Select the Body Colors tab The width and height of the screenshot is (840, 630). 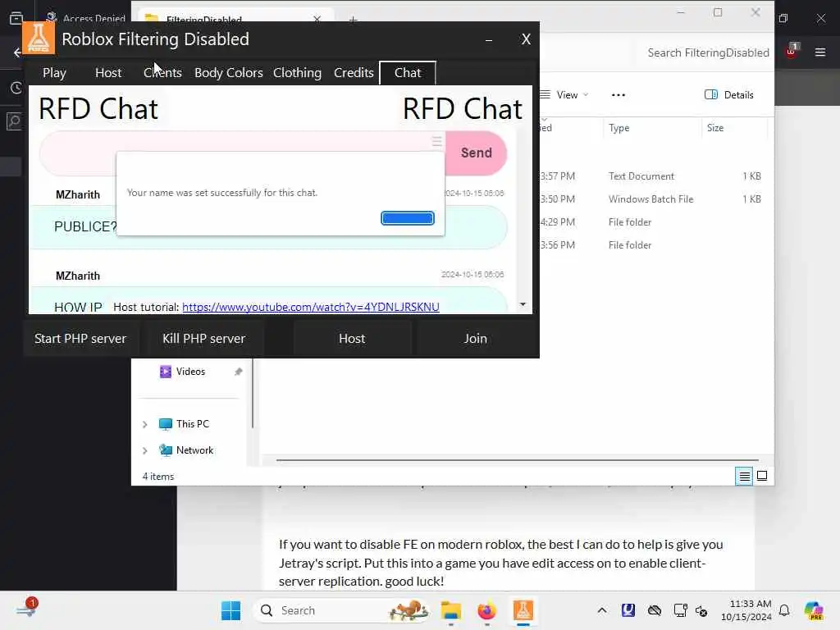pyautogui.click(x=229, y=73)
